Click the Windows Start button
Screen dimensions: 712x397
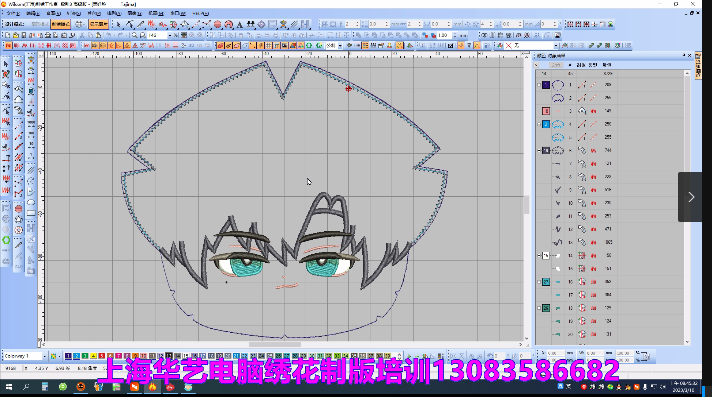(x=9, y=387)
